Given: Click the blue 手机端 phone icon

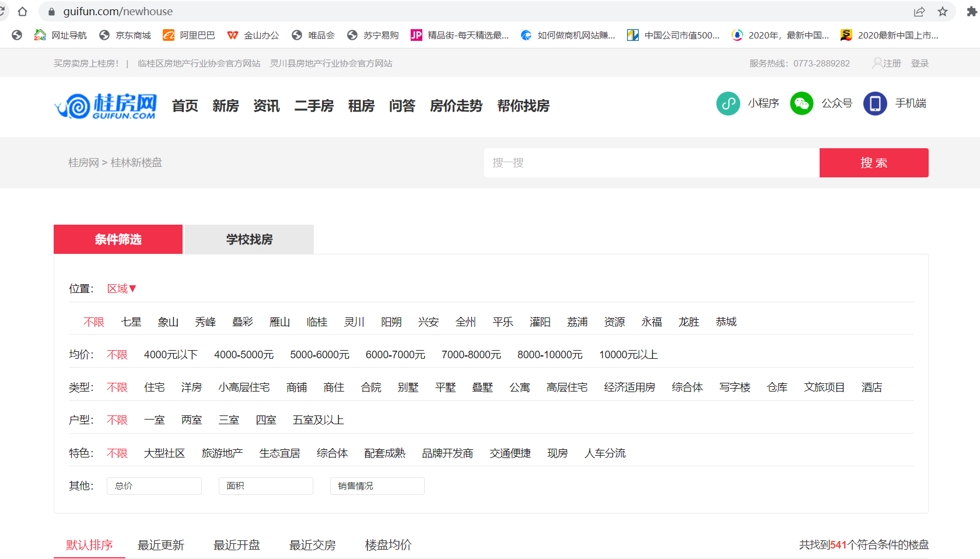Looking at the screenshot, I should pyautogui.click(x=875, y=104).
